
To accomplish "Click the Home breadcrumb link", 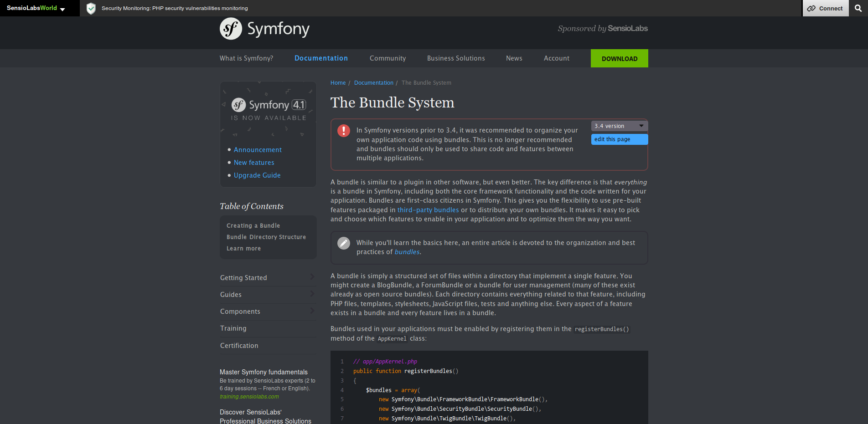I will click(338, 82).
